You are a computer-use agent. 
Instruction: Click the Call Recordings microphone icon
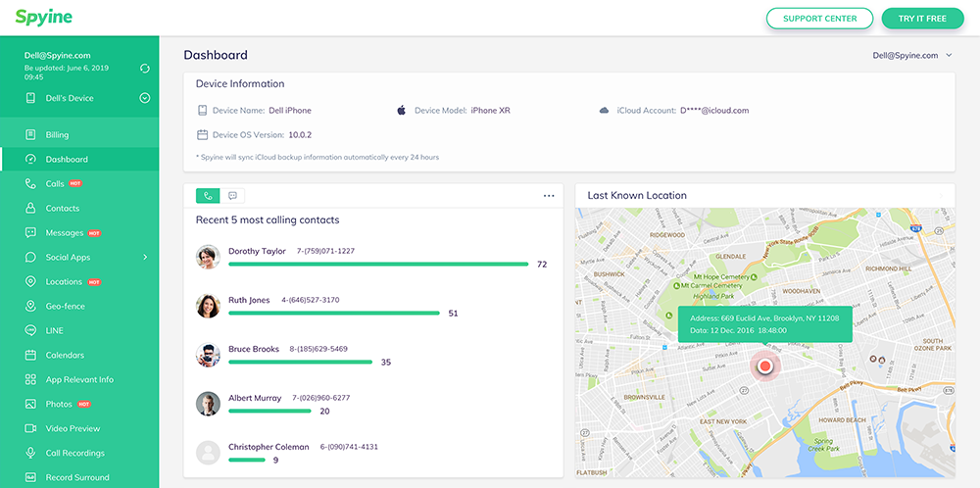click(30, 453)
